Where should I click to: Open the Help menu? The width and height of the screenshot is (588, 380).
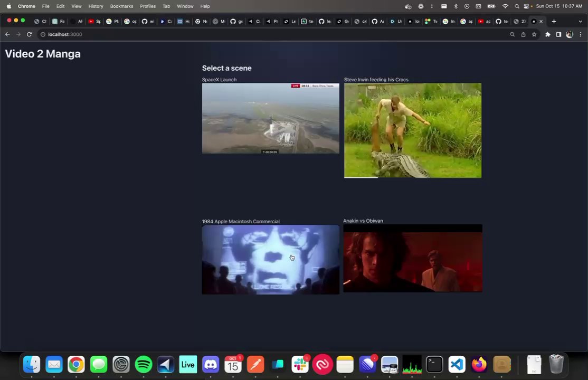[x=205, y=6]
